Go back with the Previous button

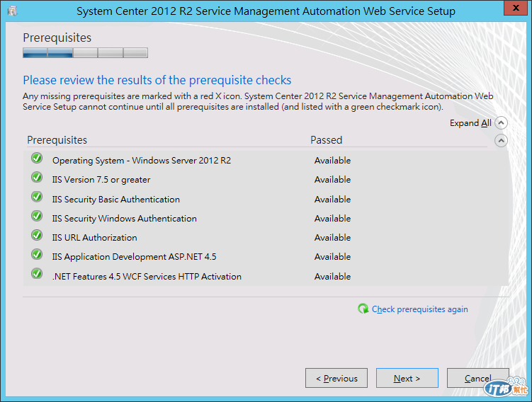(336, 378)
